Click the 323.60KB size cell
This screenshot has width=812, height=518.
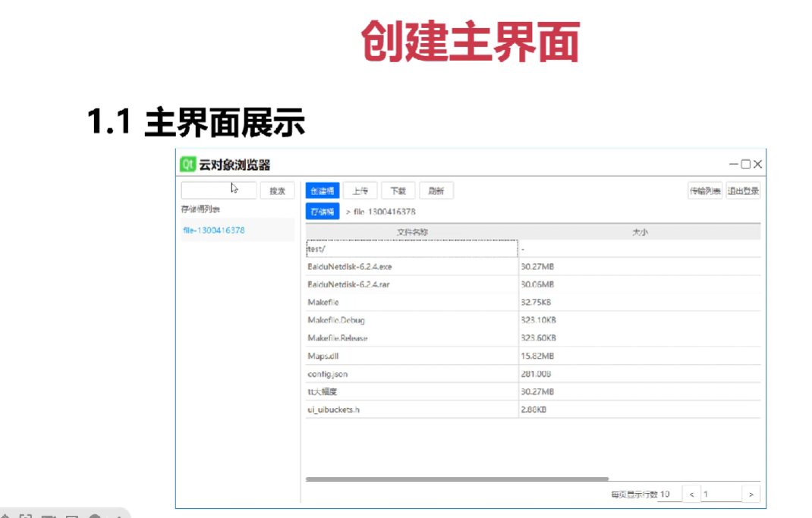pos(640,337)
